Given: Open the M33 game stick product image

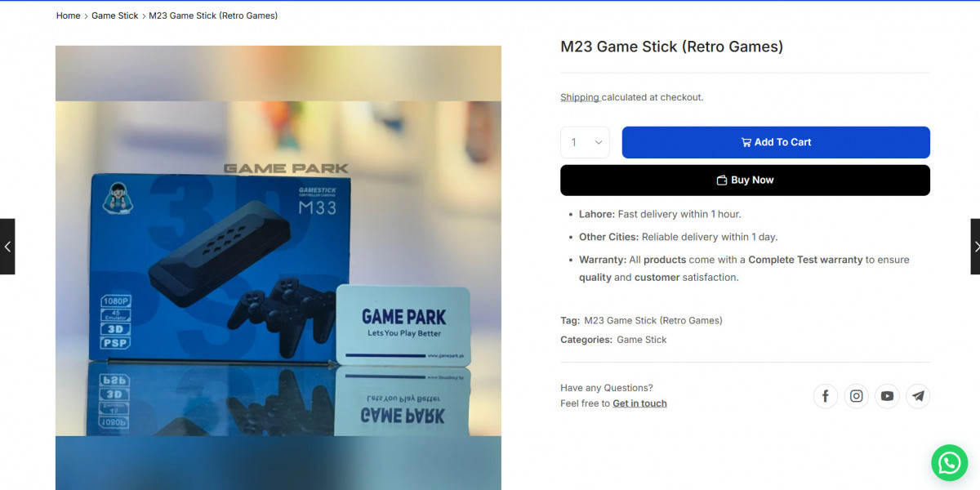Looking at the screenshot, I should [x=278, y=268].
